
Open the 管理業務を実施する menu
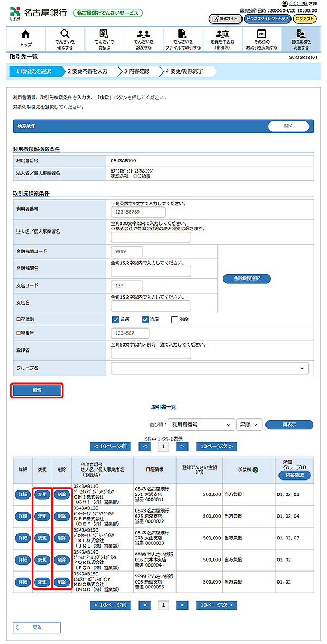click(x=300, y=38)
